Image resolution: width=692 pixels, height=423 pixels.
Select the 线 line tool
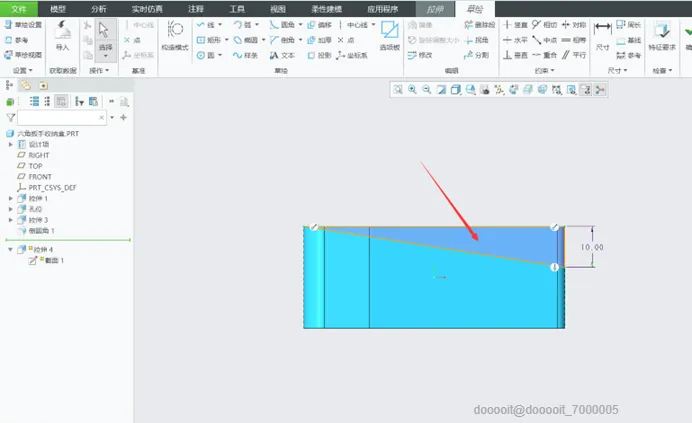(206, 25)
